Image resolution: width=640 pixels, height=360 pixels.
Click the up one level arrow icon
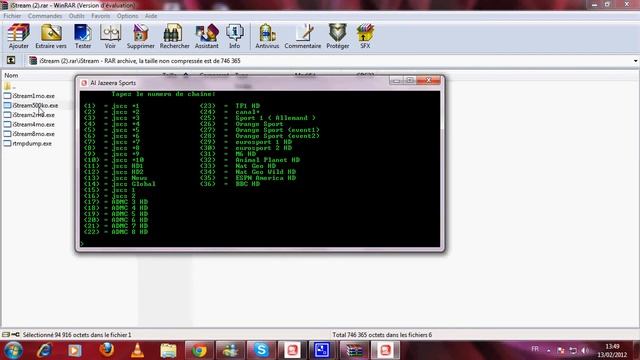pos(11,60)
